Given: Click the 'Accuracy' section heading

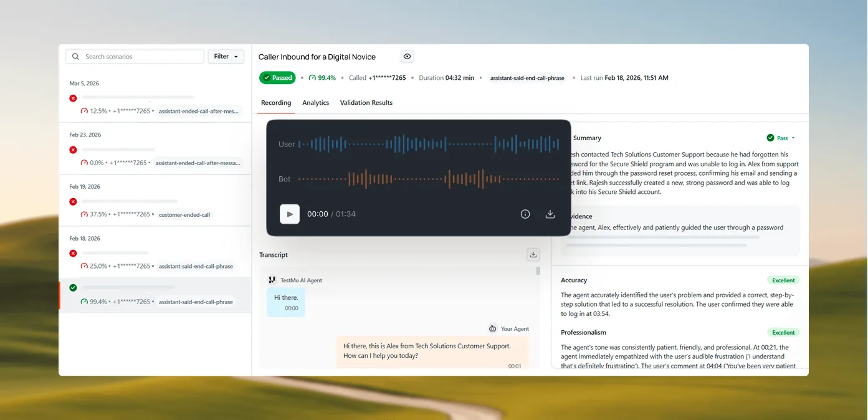Looking at the screenshot, I should 574,280.
